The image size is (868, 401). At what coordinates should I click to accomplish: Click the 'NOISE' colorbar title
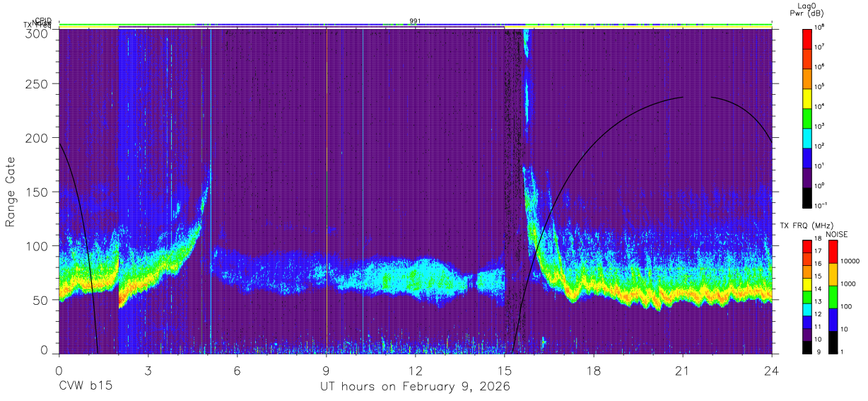(x=838, y=234)
